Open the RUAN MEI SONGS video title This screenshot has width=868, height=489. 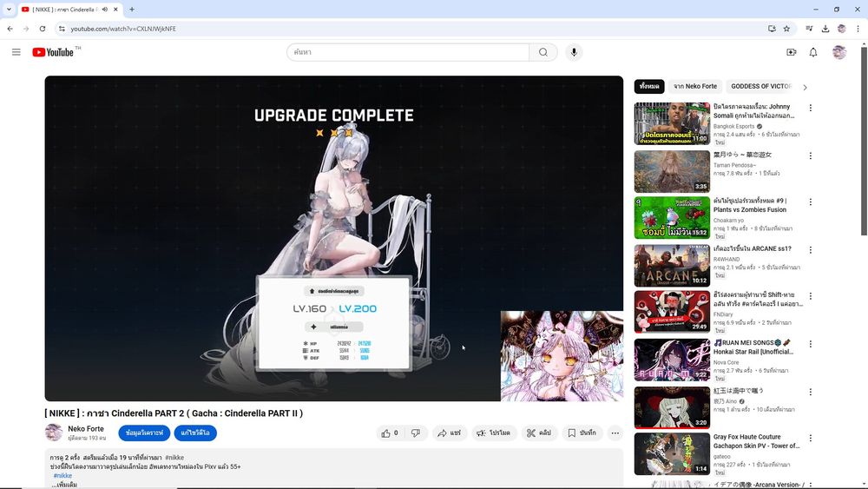[x=753, y=347]
